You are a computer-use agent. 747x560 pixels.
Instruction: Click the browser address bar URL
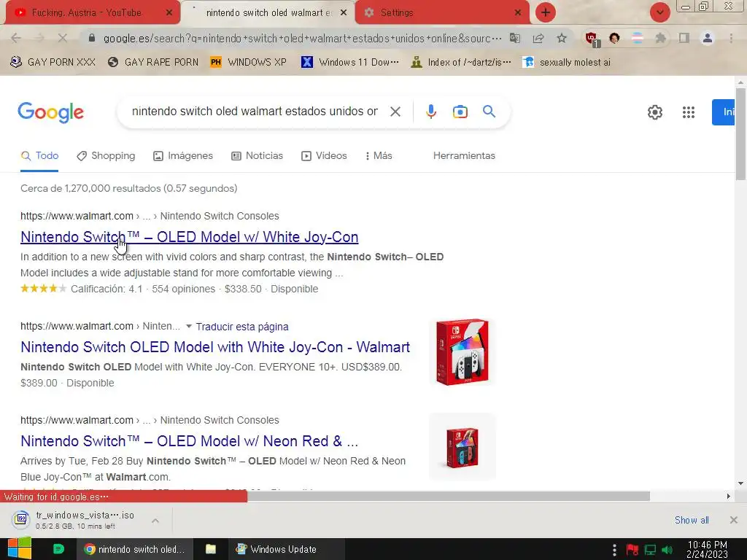coord(302,39)
